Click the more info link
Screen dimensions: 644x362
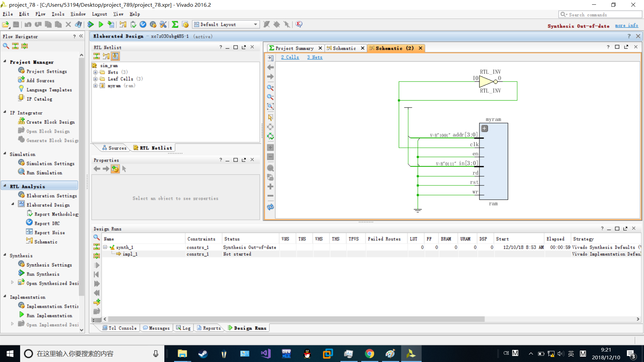point(627,26)
